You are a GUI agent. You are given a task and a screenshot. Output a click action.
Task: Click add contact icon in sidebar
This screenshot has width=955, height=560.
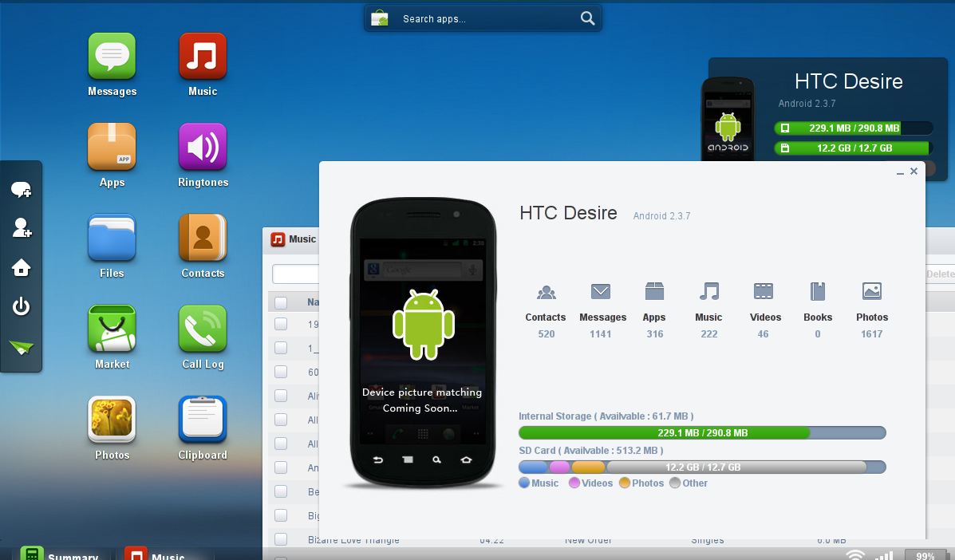tap(21, 229)
